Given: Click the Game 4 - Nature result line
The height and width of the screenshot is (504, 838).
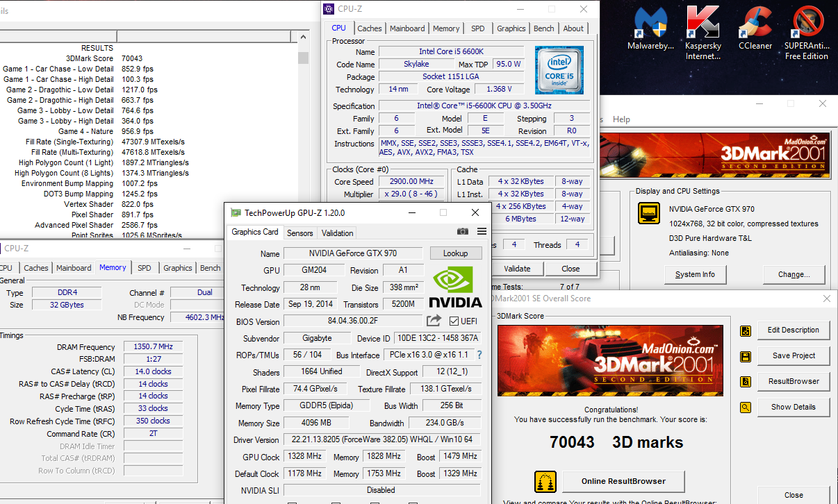Looking at the screenshot, I should pyautogui.click(x=105, y=131).
